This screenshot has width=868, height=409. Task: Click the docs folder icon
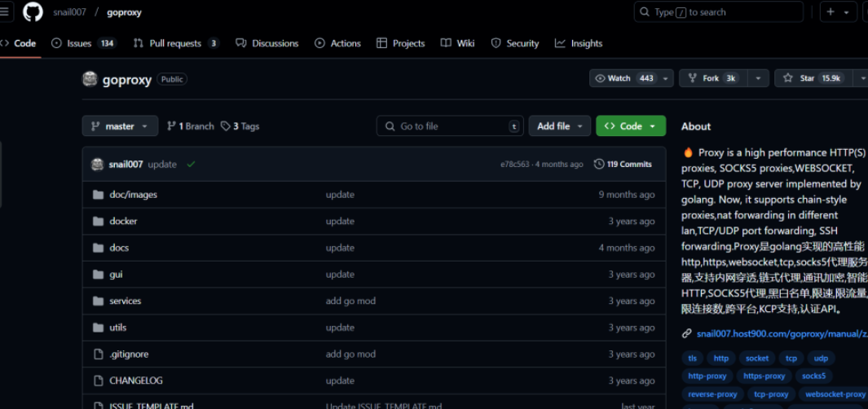99,248
